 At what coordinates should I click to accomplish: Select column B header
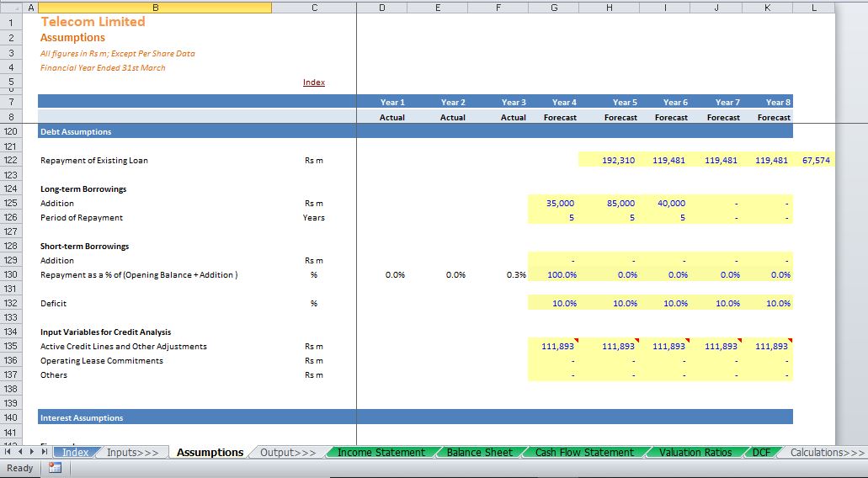coord(155,8)
